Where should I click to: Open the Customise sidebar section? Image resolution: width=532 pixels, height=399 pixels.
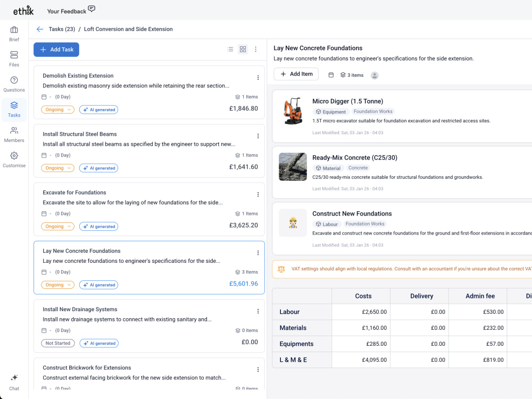14,160
